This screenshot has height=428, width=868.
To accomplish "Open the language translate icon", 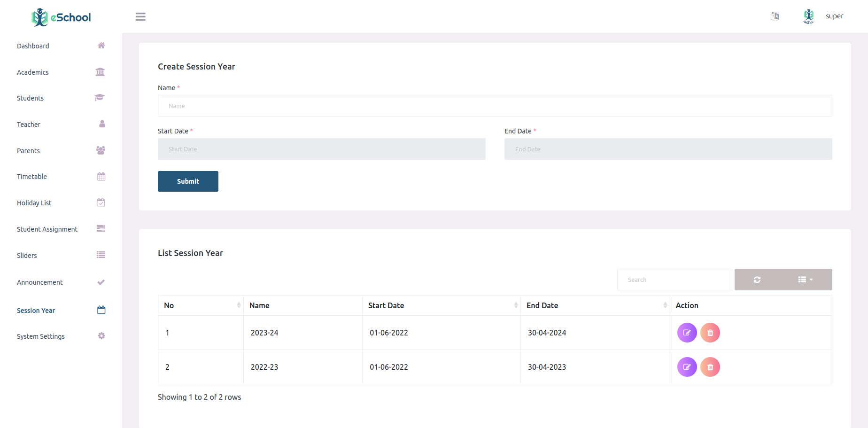I will 775,16.
